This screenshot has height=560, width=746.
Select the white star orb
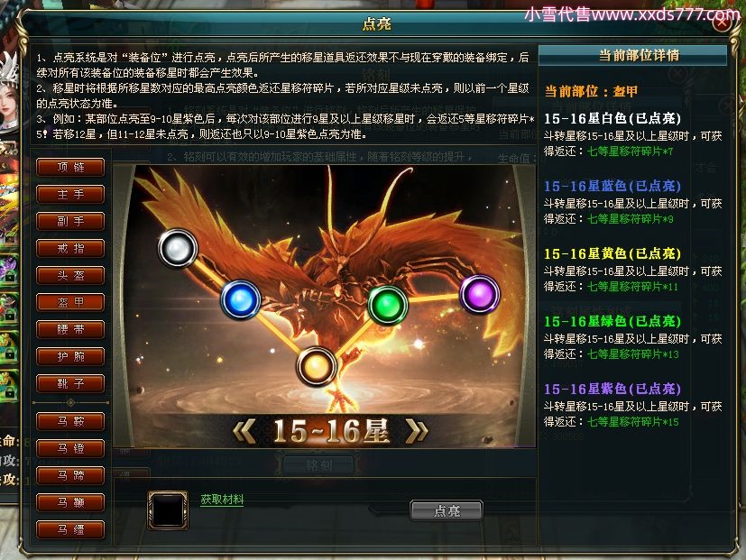point(178,248)
